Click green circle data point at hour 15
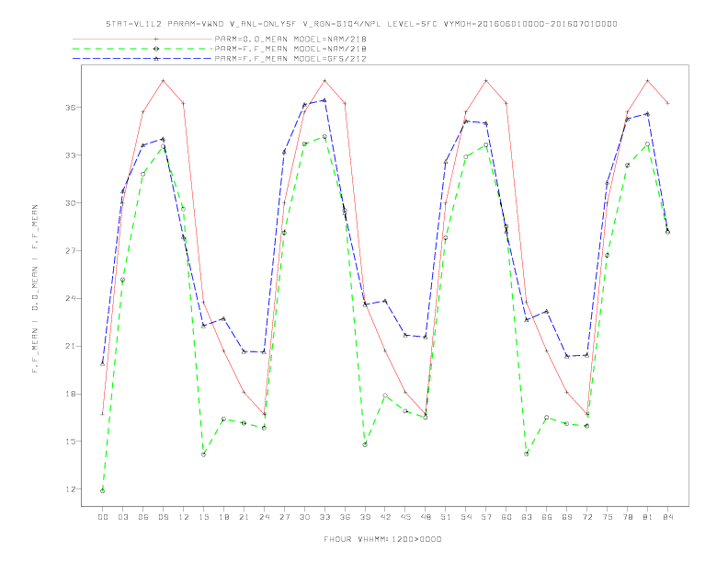Viewport: 728px width, 563px height. pos(203,454)
